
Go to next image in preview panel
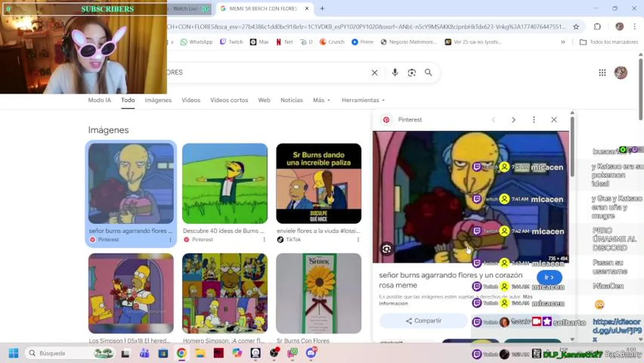(513, 119)
